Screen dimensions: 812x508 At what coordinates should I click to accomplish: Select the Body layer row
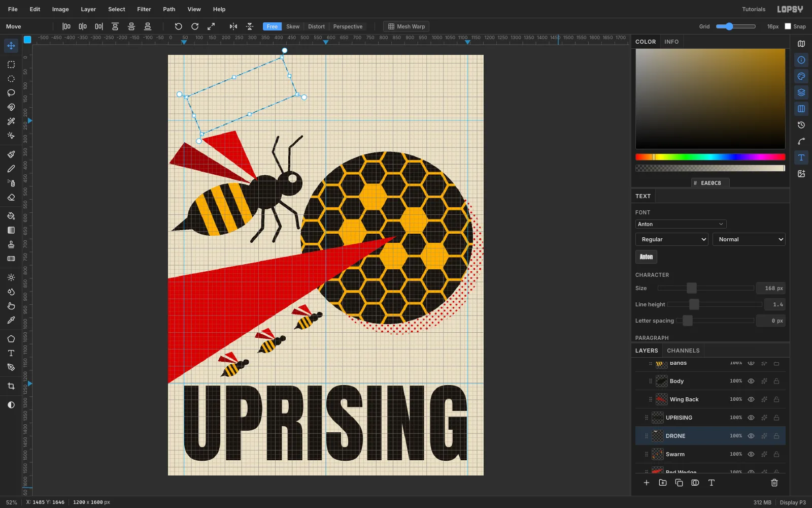(x=710, y=381)
